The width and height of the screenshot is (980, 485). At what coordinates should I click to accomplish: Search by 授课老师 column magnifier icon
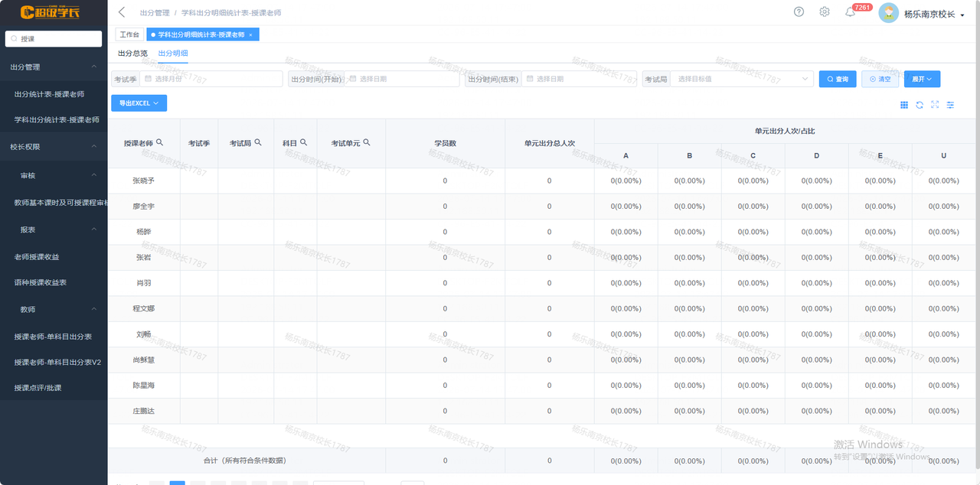[159, 142]
